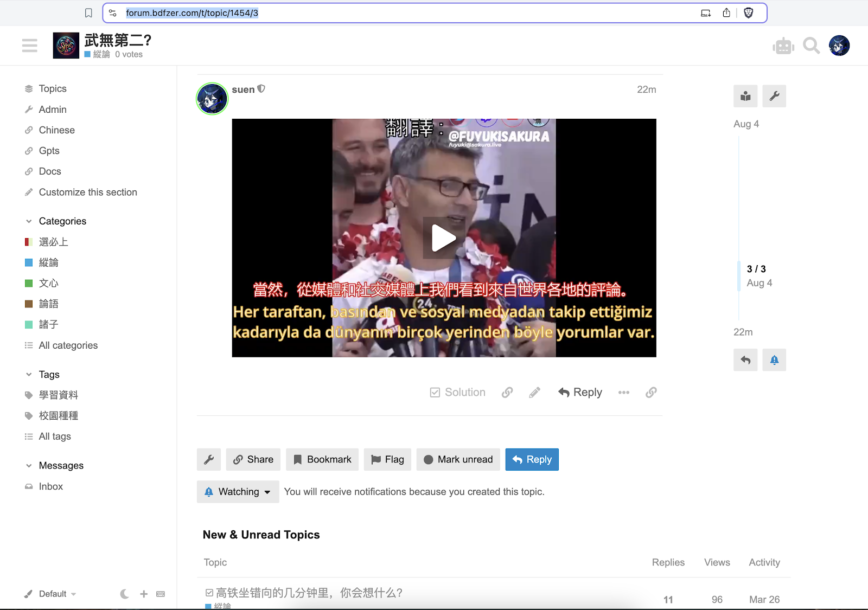This screenshot has height=610, width=868.
Task: Toggle dark mode moon icon
Action: (x=124, y=594)
